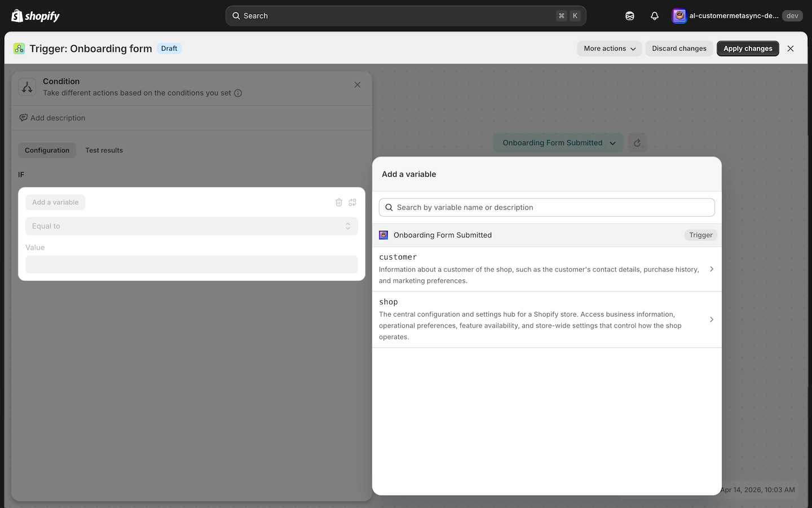Close the Condition panel
This screenshot has height=508, width=812.
click(x=358, y=85)
